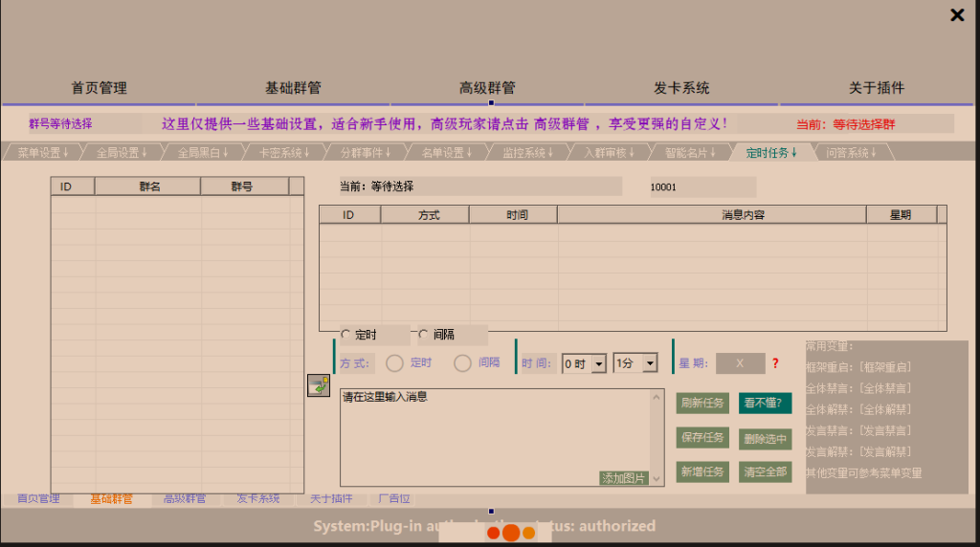
Task: Switch to the 名单设置 sub-tab
Action: [447, 152]
